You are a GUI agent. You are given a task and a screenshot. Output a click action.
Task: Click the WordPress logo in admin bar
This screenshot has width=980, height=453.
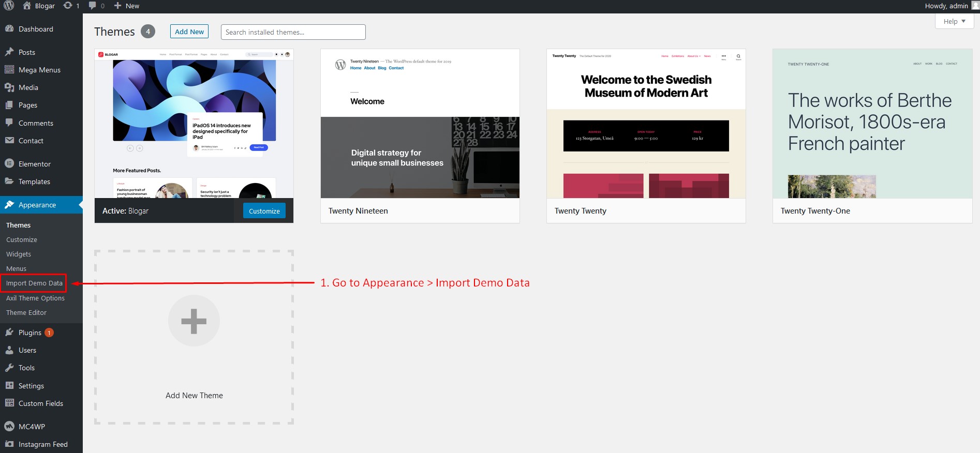click(x=9, y=6)
